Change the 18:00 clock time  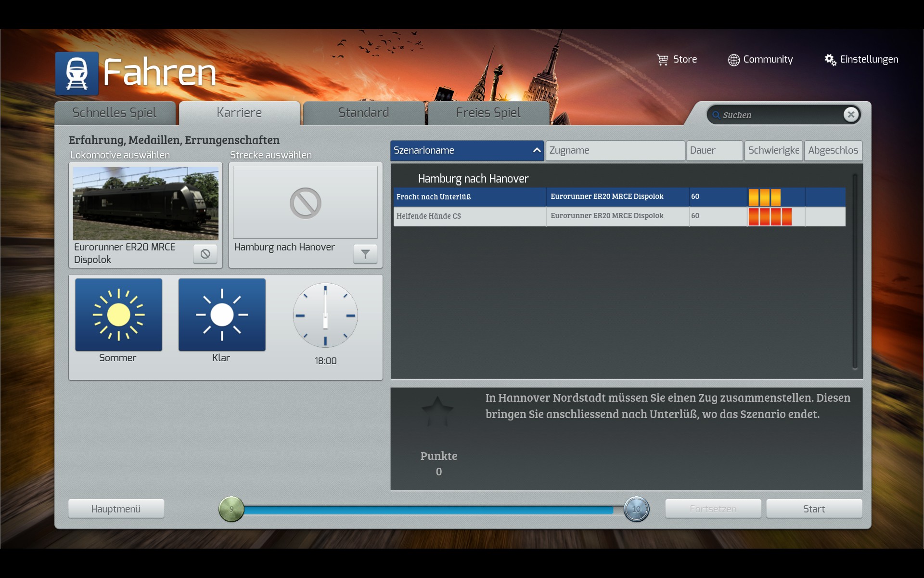tap(325, 315)
